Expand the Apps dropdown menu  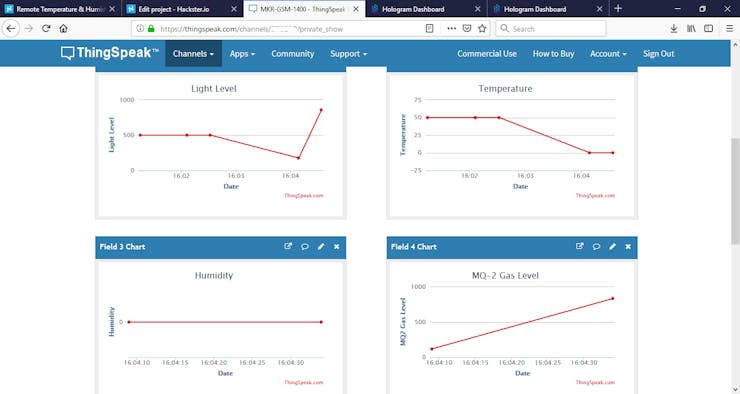coord(242,54)
